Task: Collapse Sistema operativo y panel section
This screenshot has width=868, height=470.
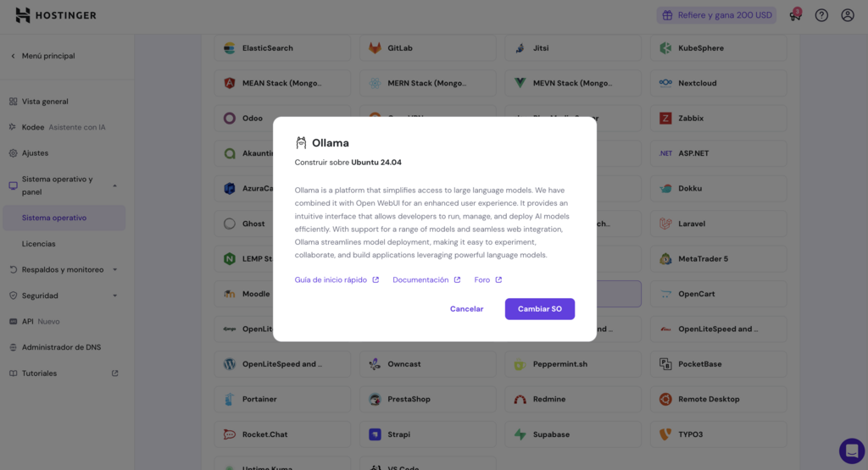Action: coord(114,185)
